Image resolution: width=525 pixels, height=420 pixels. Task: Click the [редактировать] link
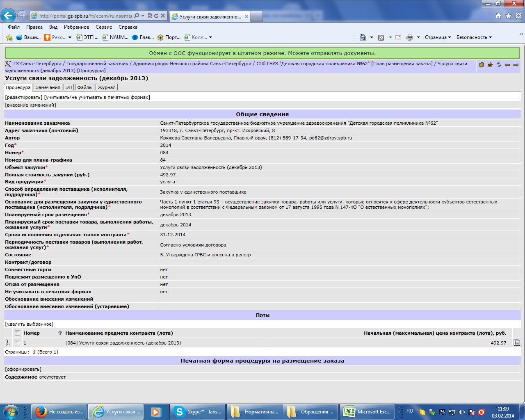(x=24, y=97)
